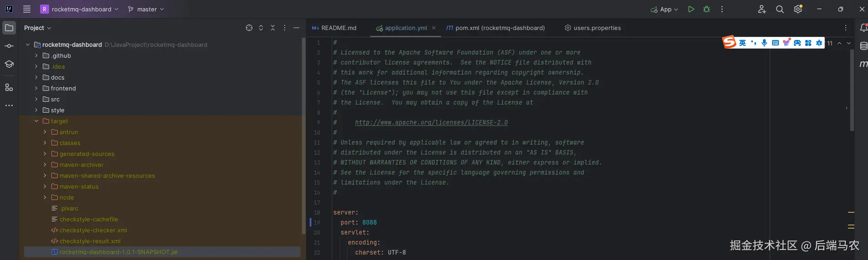Screen dimensions: 868x260
Task: Expand the node folder
Action: point(45,197)
